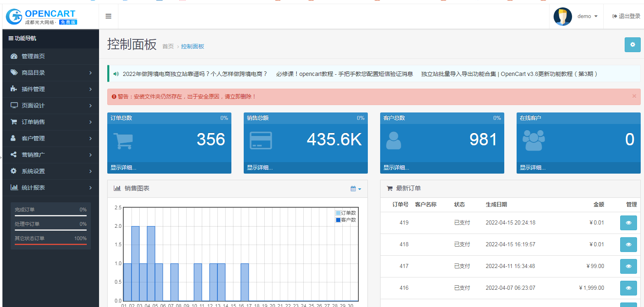Open the demo user dropdown
Screen dimensions: 644x307
[x=587, y=16]
